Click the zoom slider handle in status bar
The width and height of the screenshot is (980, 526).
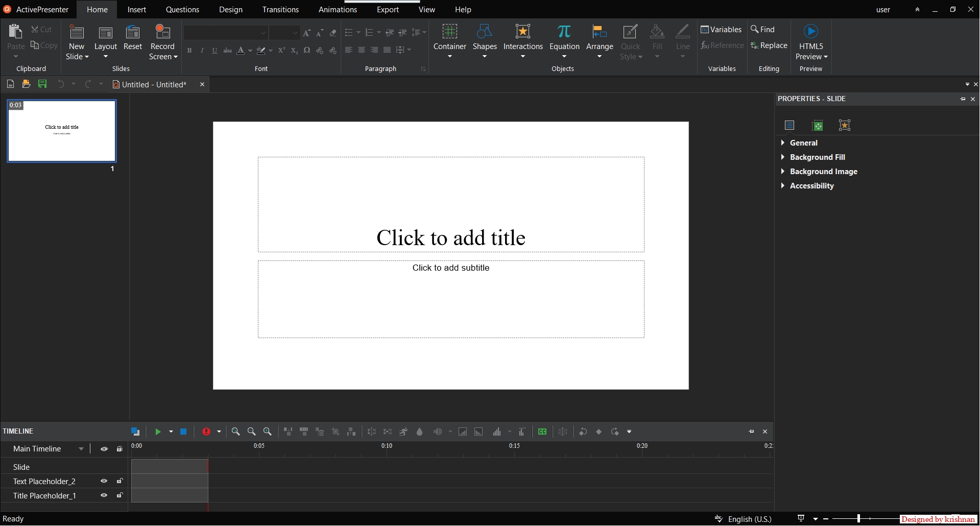pos(858,519)
